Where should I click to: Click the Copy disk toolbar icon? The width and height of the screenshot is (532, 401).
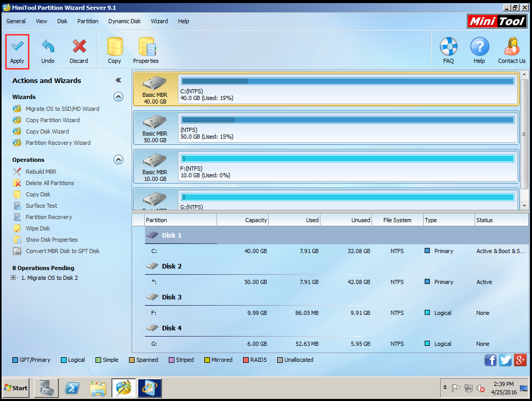pos(115,46)
